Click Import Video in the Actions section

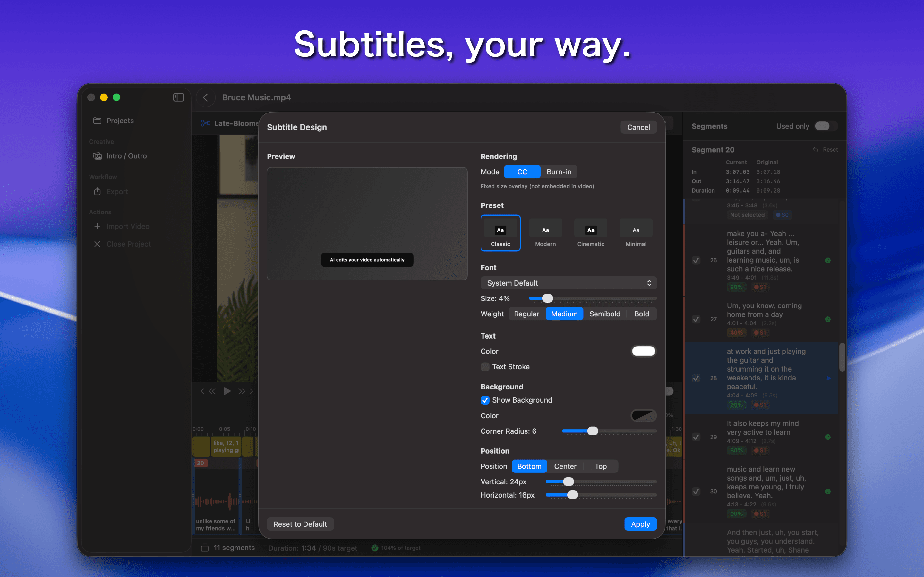pos(128,226)
